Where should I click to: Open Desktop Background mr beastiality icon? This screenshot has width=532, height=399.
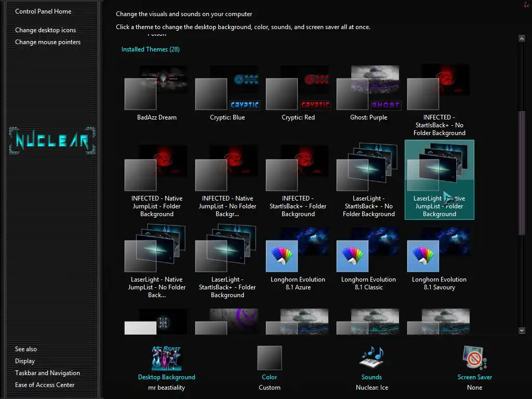[166, 358]
